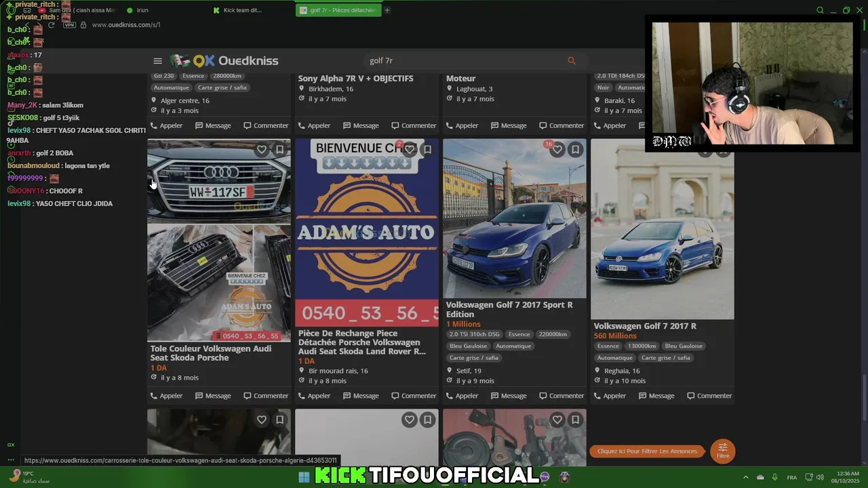The width and height of the screenshot is (868, 488).
Task: Open the Tole Couleur Volkswagen Audi Seat title
Action: [x=211, y=353]
